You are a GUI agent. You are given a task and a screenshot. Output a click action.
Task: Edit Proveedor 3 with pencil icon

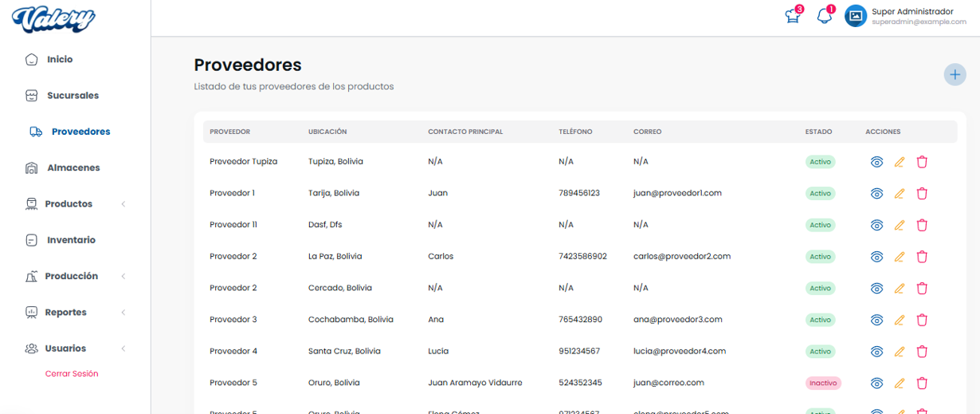pyautogui.click(x=900, y=320)
